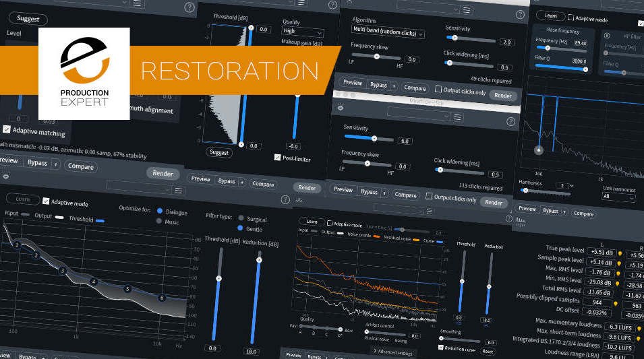The width and height of the screenshot is (644, 359).
Task: Open the Link harmonics dropdown showing All
Action: click(x=619, y=197)
